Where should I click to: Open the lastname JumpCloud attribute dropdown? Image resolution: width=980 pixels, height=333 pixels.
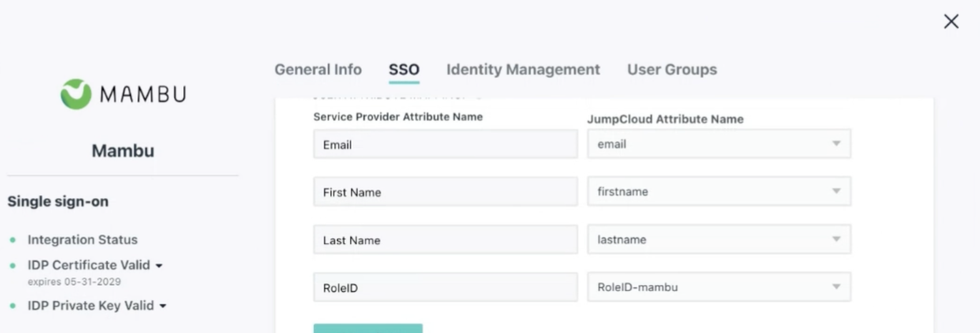(719, 239)
